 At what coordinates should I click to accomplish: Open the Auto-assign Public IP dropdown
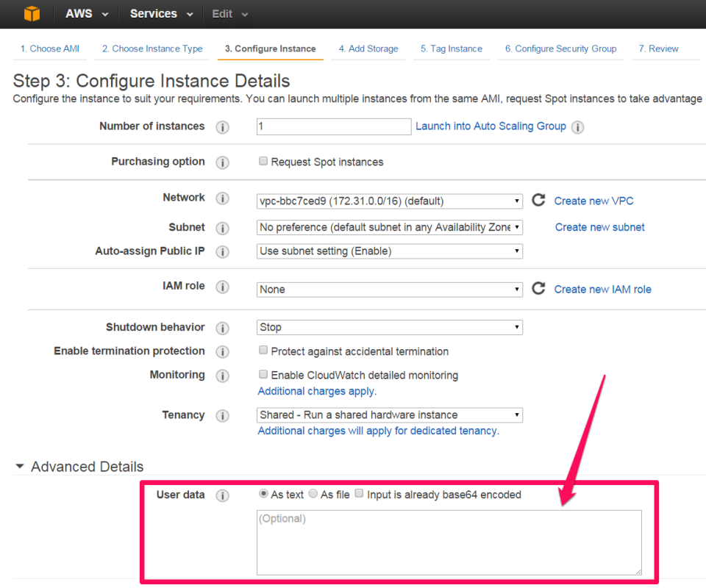[390, 251]
